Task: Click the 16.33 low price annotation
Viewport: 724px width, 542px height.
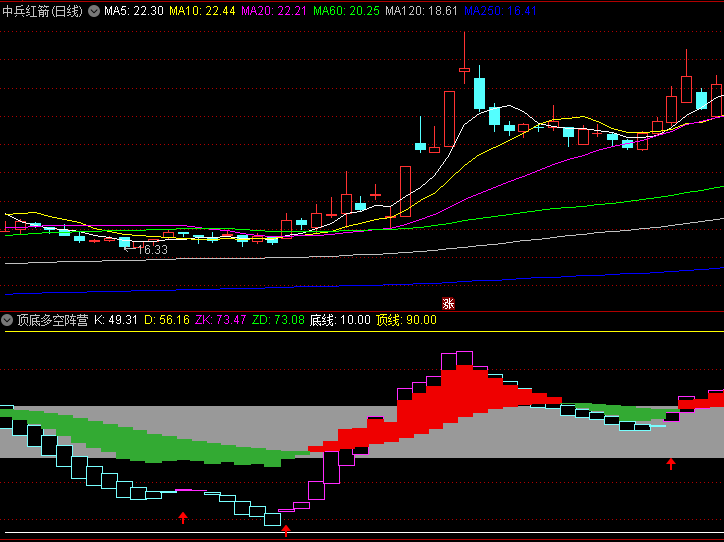Action: tap(152, 250)
